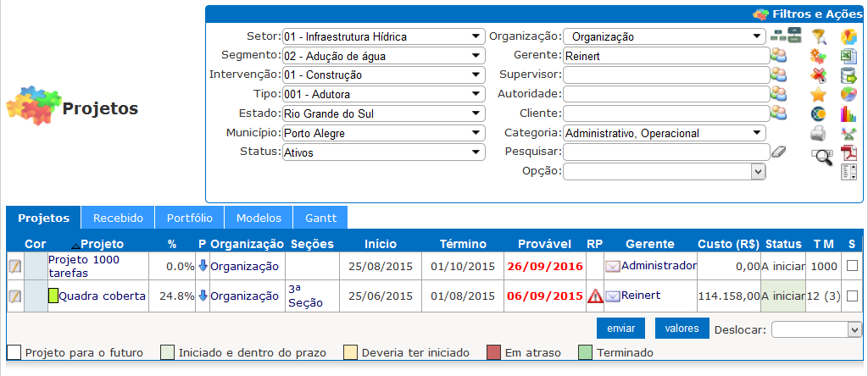Sort by the Projeto column header
This screenshot has height=376, width=868.
pos(103,244)
